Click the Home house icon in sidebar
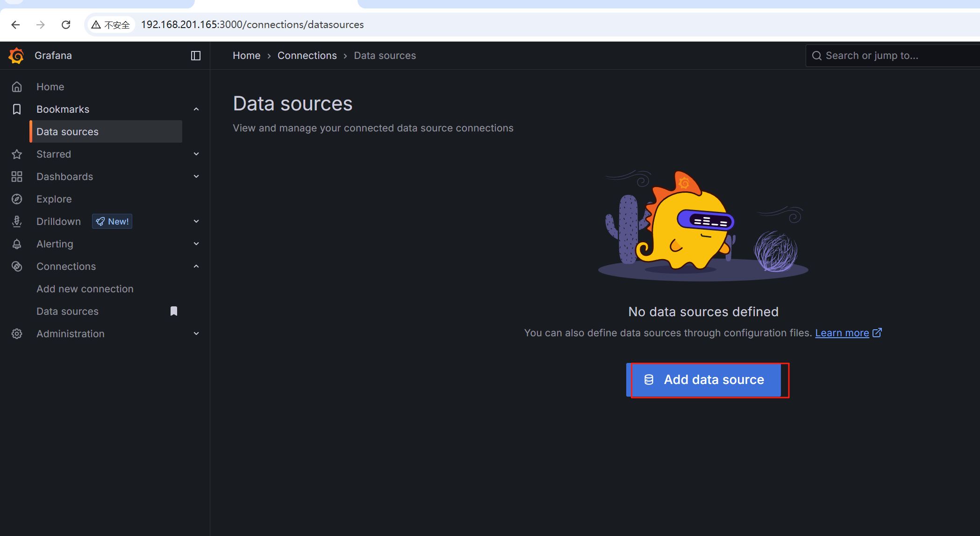The height and width of the screenshot is (536, 980). point(17,87)
